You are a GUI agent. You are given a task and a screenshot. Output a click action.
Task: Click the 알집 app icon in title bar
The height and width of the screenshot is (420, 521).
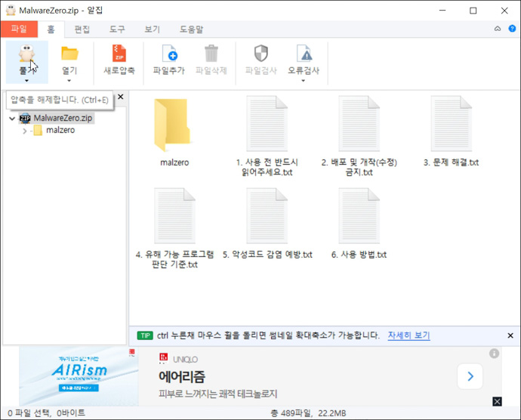[11, 11]
